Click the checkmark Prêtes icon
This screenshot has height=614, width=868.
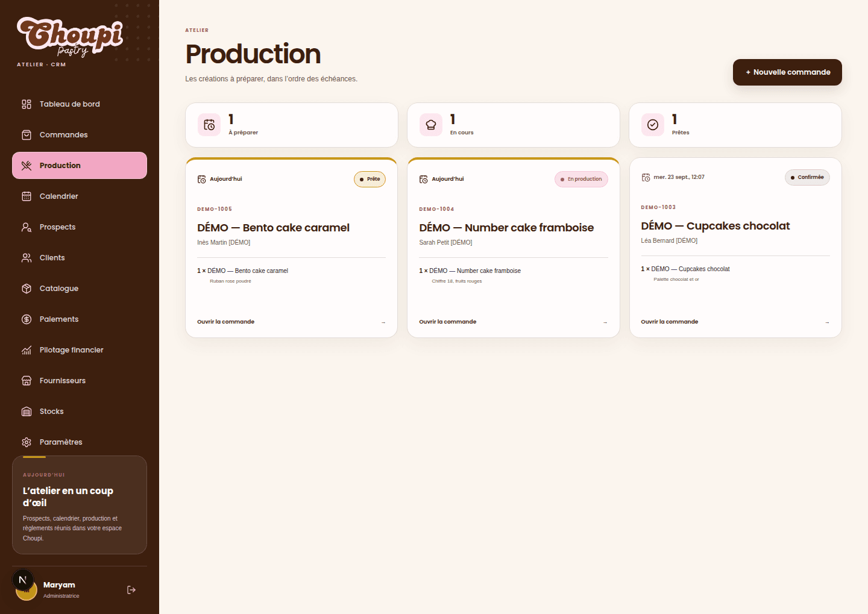[653, 125]
